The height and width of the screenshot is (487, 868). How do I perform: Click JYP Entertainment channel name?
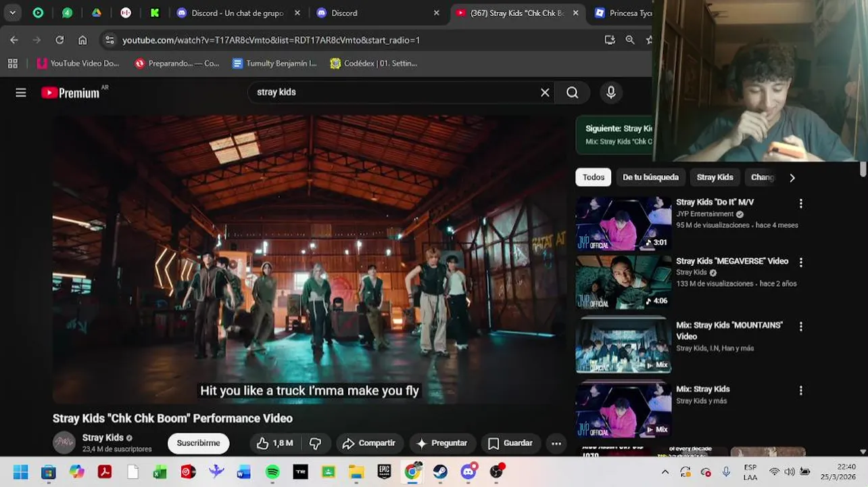click(x=705, y=214)
